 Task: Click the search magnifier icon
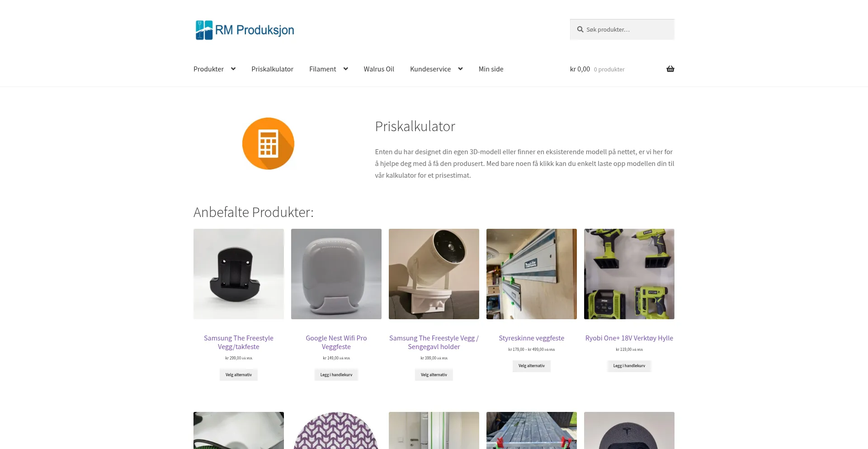[580, 29]
